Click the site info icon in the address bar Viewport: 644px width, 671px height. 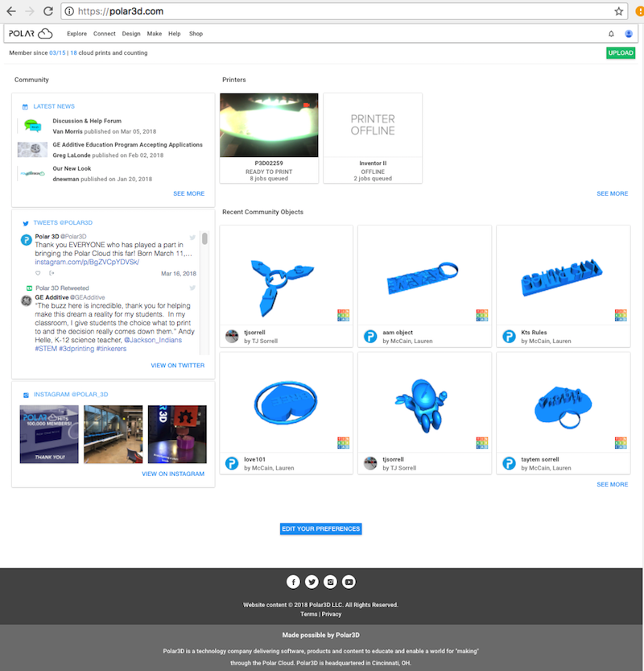coord(69,11)
